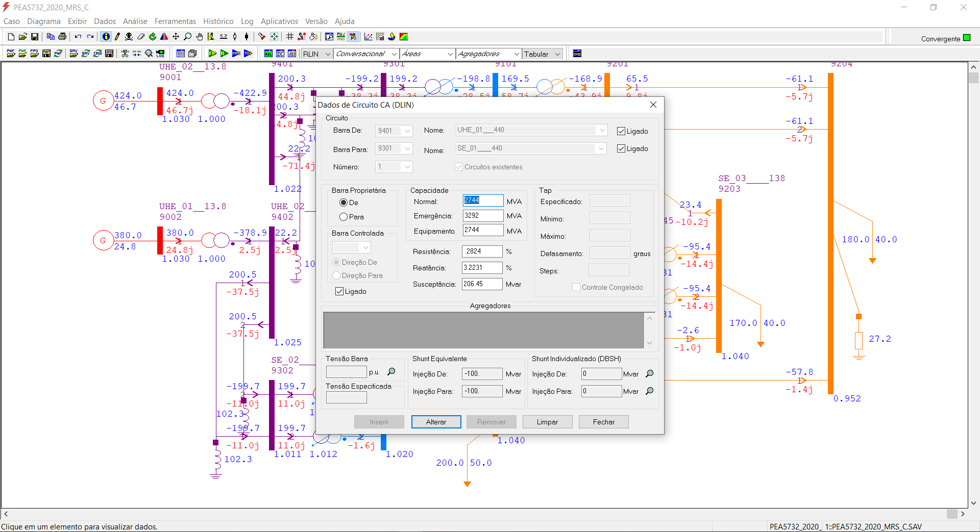Toggle Ligado checkbox for bus UHE_01___440
Viewport: 980px width, 532px height.
(621, 131)
